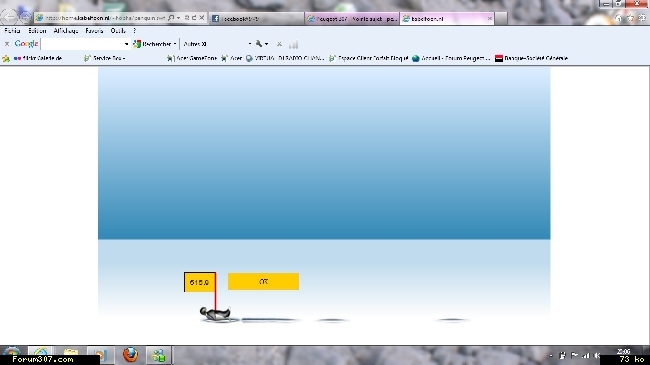The width and height of the screenshot is (650, 365).
Task: Open Google toolbar wrench settings
Action: [x=259, y=44]
